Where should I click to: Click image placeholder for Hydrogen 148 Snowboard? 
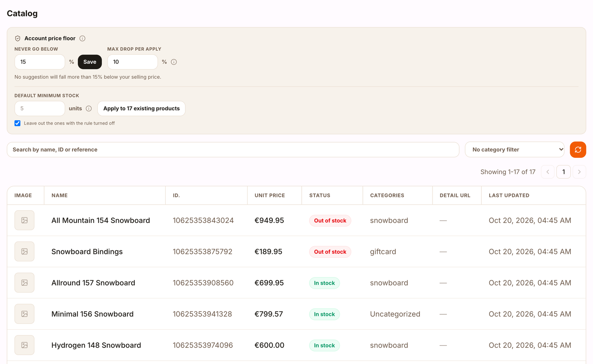(x=24, y=345)
